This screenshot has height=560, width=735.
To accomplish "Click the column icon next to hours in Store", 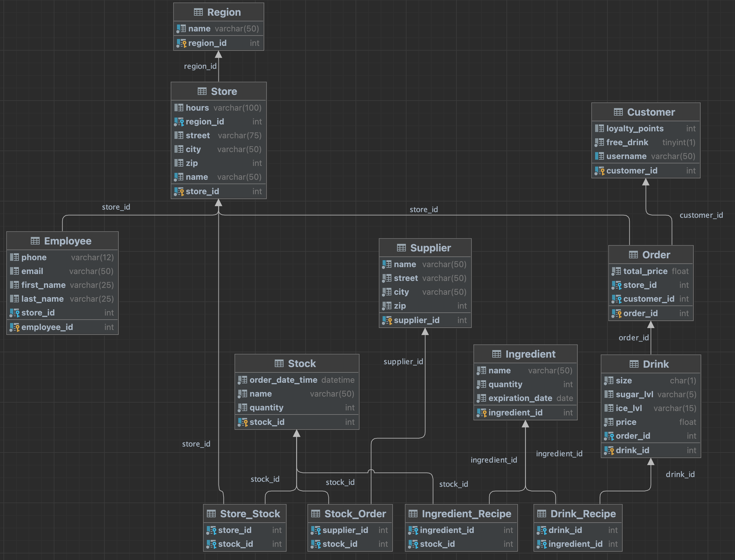I will pyautogui.click(x=179, y=108).
